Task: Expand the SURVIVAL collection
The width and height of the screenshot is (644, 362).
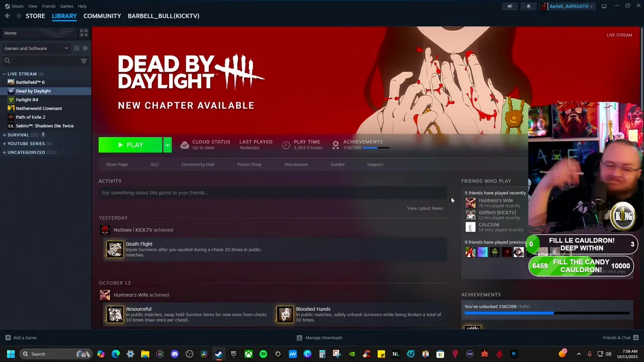Action: click(x=4, y=135)
